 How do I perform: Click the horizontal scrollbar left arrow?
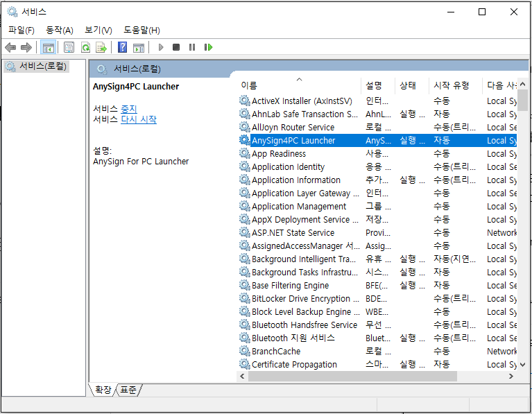coord(242,376)
